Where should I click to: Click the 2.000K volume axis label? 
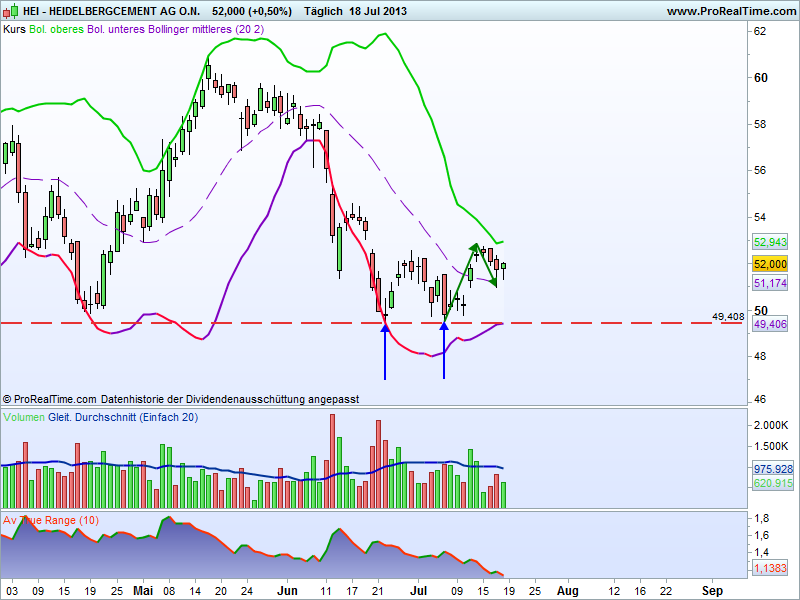(x=771, y=425)
